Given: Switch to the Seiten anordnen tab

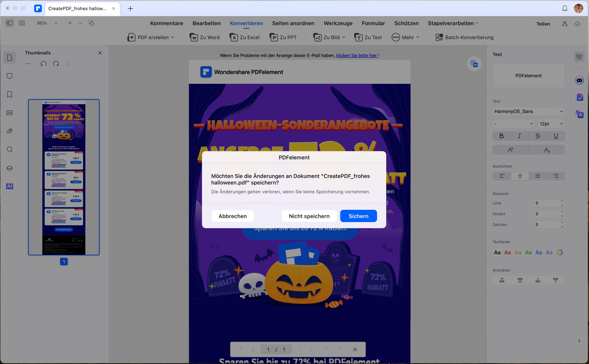Looking at the screenshot, I should click(293, 23).
